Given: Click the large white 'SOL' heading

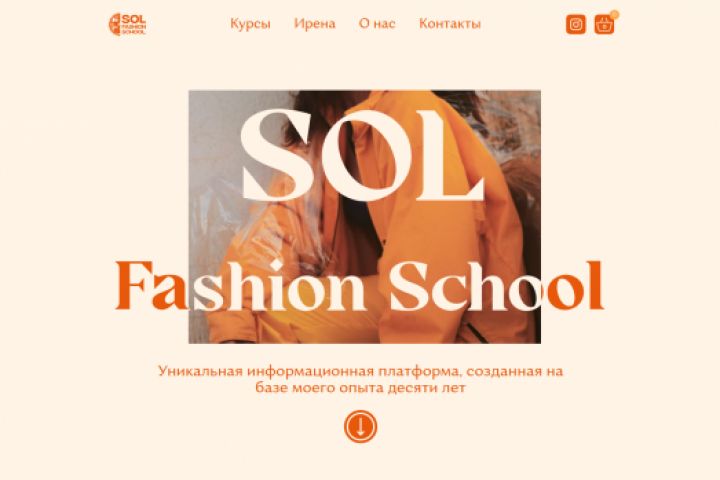Looking at the screenshot, I should [362, 155].
